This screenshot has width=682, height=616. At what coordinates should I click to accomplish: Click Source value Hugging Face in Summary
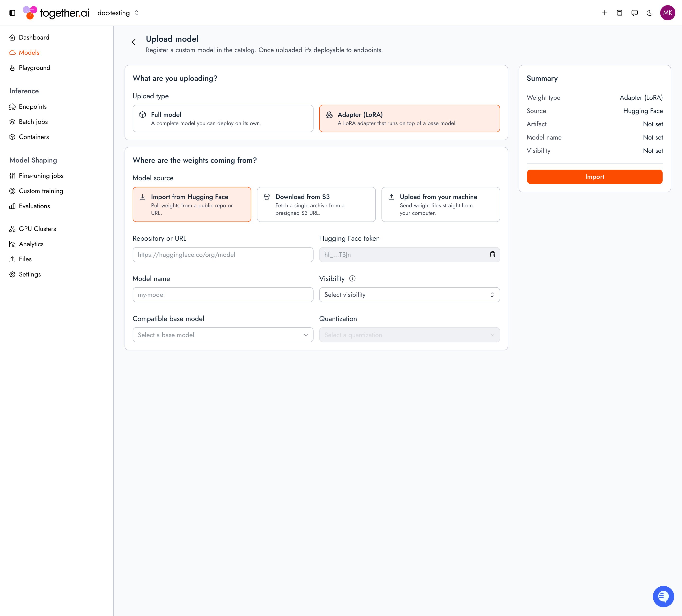pyautogui.click(x=643, y=111)
